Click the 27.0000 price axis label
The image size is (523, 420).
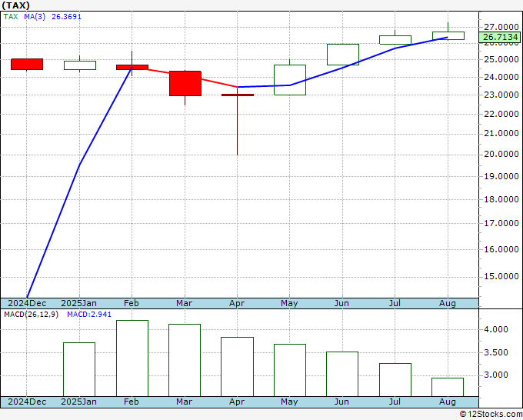pos(501,28)
